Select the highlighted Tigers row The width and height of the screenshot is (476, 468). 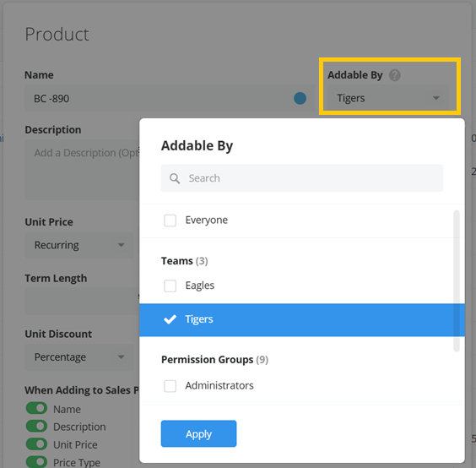302,319
